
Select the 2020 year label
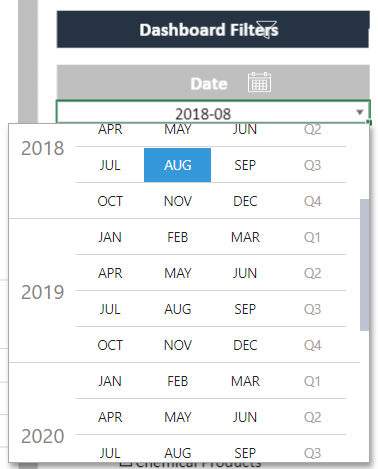pyautogui.click(x=42, y=436)
